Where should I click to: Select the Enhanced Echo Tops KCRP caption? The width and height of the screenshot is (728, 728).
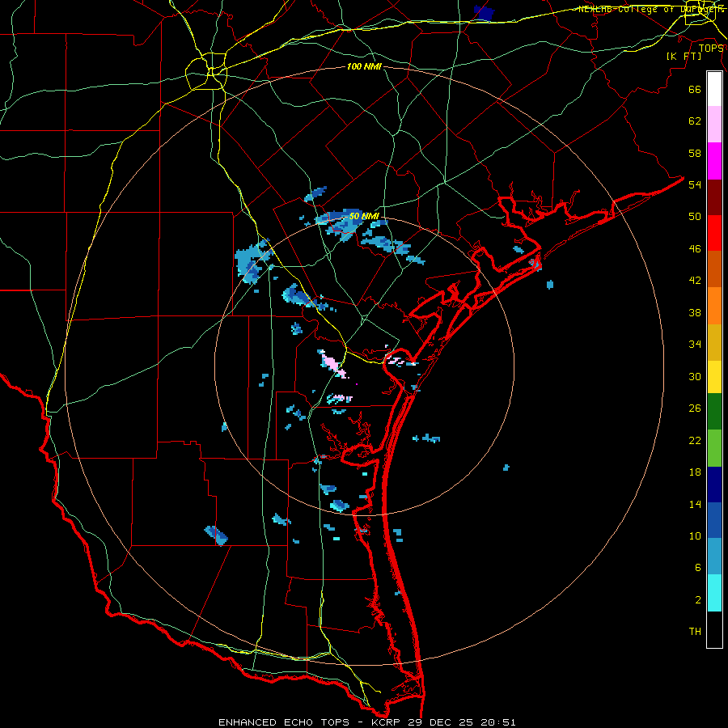[x=366, y=722]
